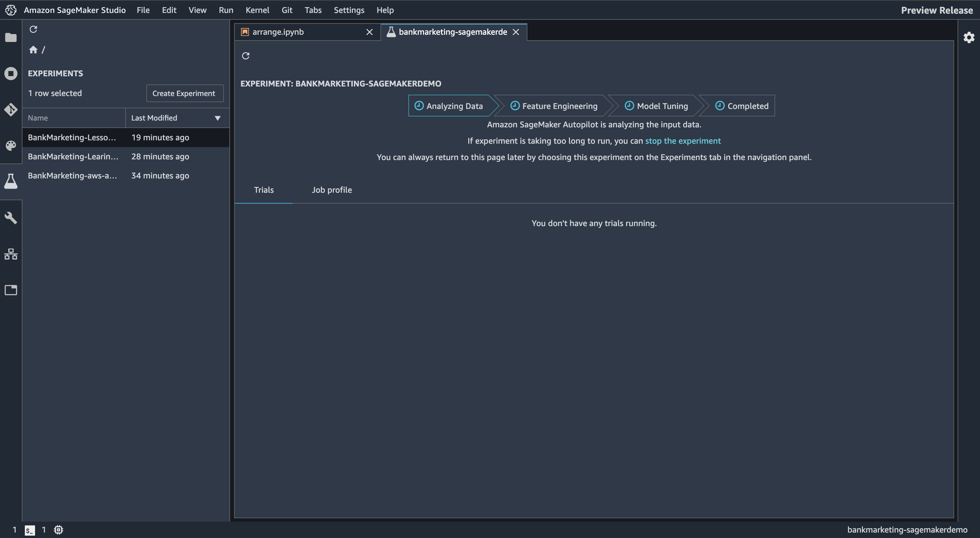The width and height of the screenshot is (980, 538).
Task: Select the Experiments flask icon in sidebar
Action: (x=11, y=181)
